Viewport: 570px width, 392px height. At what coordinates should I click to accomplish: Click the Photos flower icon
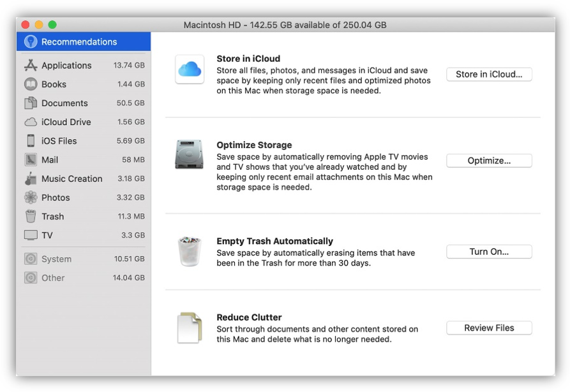click(x=31, y=197)
